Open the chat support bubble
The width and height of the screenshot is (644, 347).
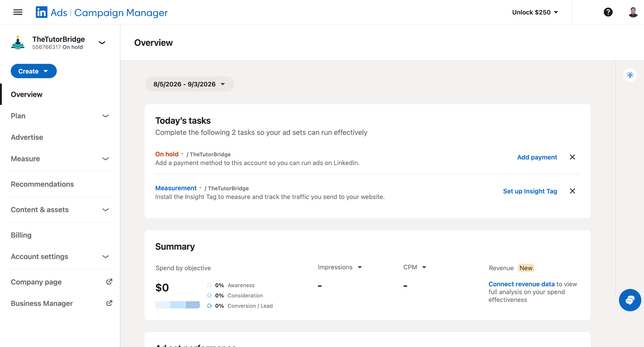[630, 300]
